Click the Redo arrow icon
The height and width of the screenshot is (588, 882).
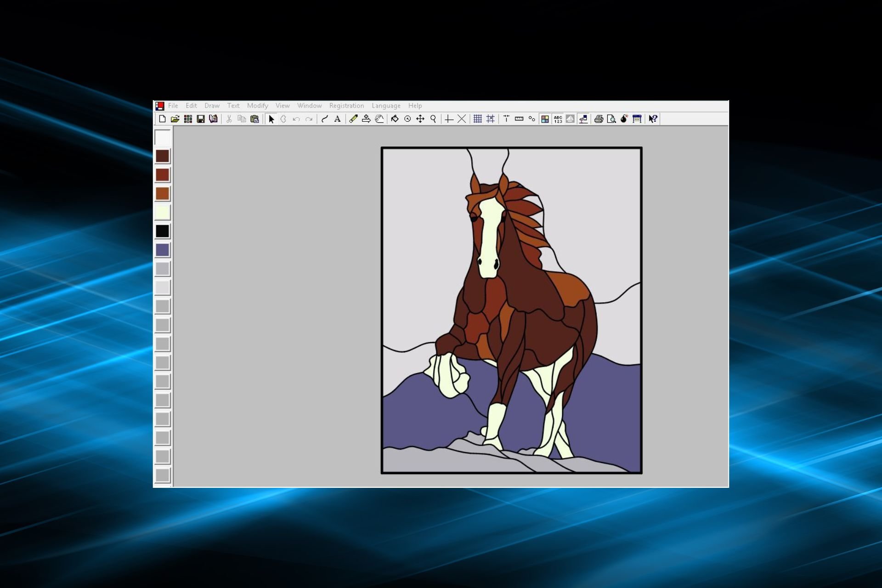[x=309, y=119]
